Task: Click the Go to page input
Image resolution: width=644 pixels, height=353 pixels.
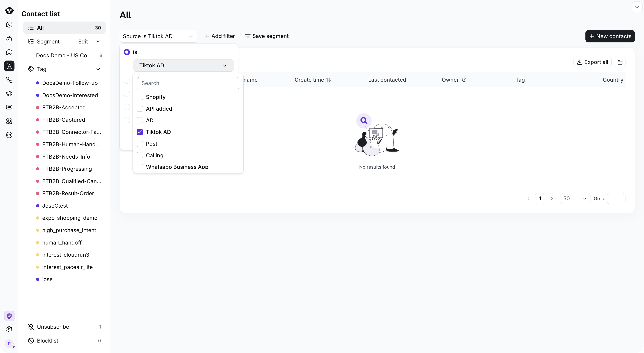Action: coord(616,199)
